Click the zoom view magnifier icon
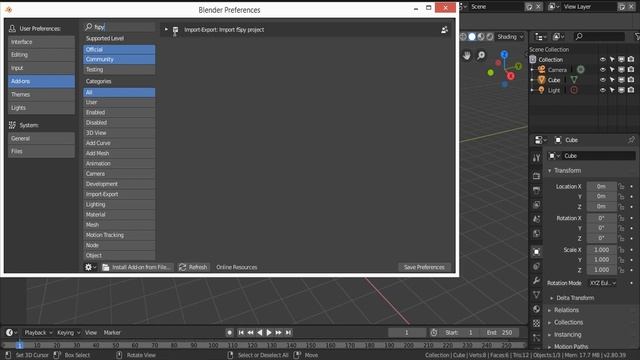Screen dimensions: 640x360 click(482, 55)
